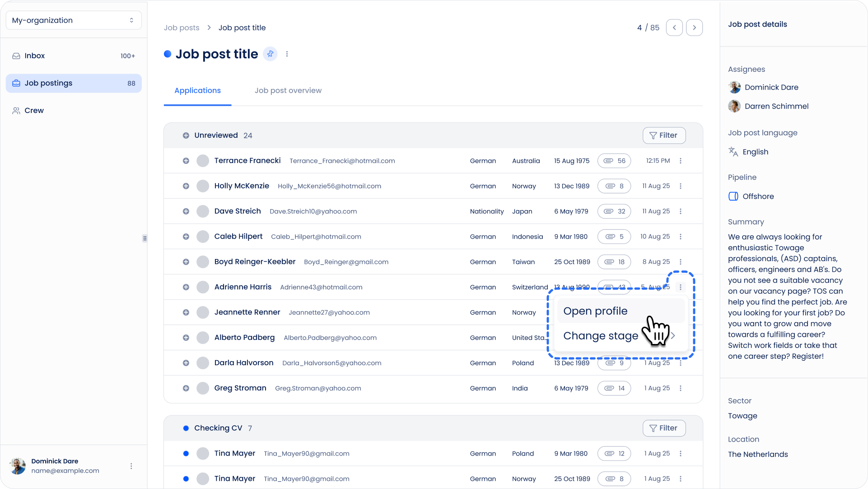Click the attachments badge showing 56
Viewport: 868px width, 489px height.
point(614,161)
